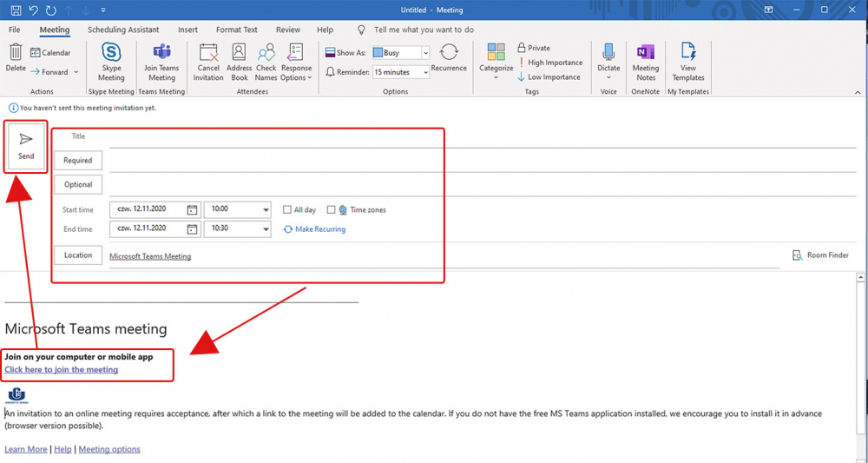Screen dimensions: 868x463
Task: Open the Help tab
Action: pos(325,30)
